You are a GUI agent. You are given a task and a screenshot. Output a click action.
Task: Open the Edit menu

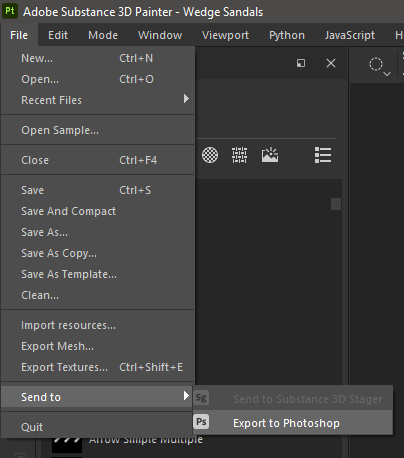[58, 35]
